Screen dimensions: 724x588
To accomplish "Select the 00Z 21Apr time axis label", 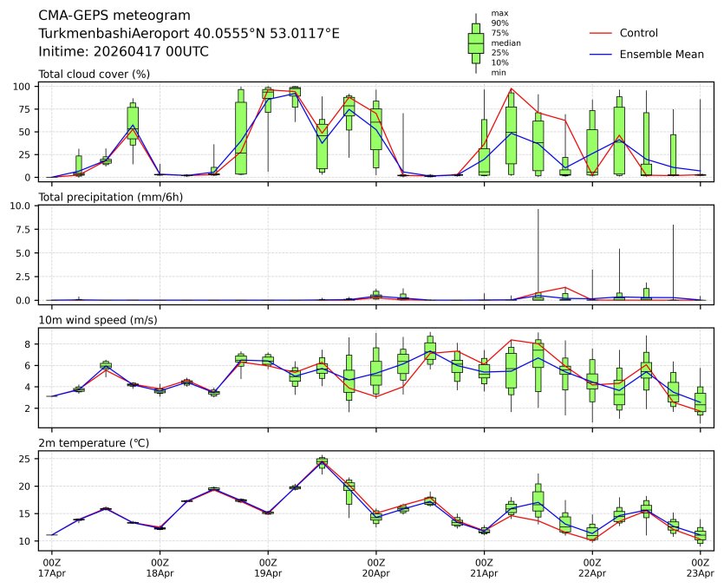I will pos(484,568).
